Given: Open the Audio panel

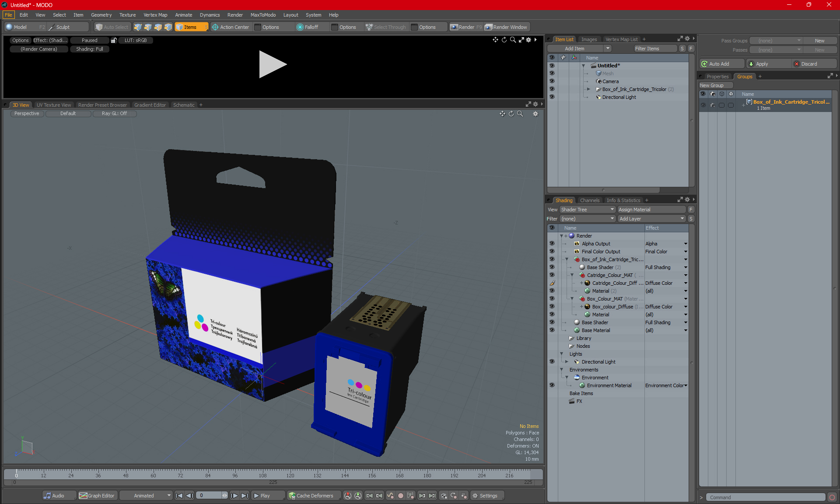Looking at the screenshot, I should point(59,496).
